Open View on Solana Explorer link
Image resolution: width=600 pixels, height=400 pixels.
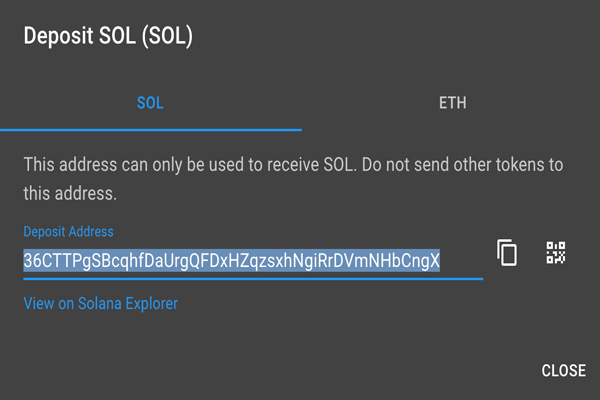(100, 303)
